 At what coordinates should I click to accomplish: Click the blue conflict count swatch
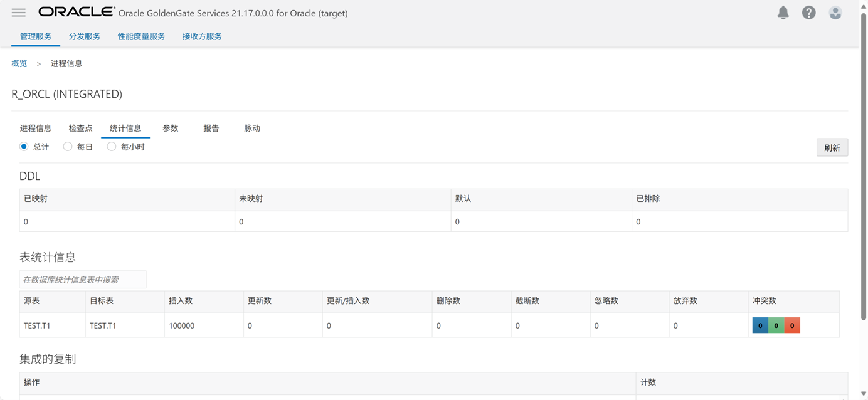coord(760,325)
